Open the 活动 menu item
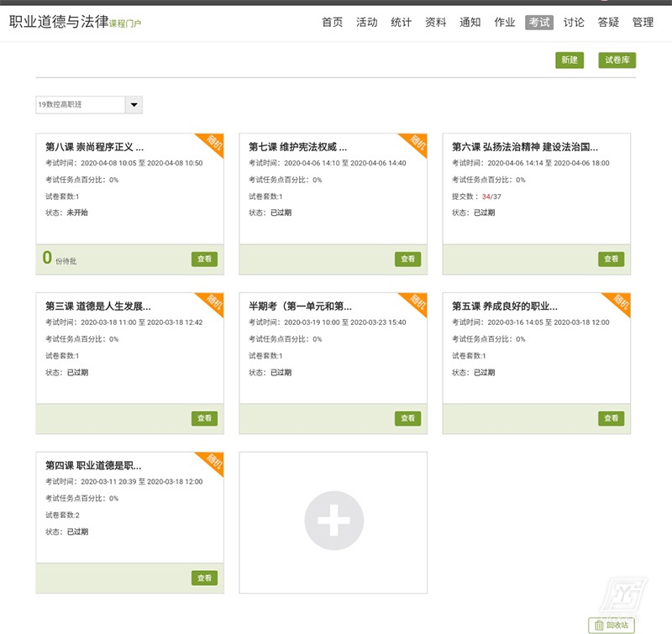The width and height of the screenshot is (672, 634). (x=366, y=23)
